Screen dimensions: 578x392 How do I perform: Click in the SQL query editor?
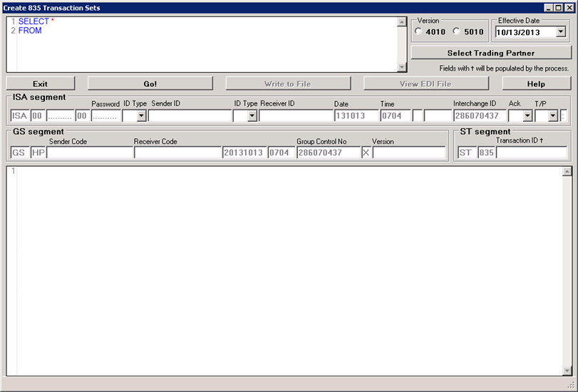[207, 44]
